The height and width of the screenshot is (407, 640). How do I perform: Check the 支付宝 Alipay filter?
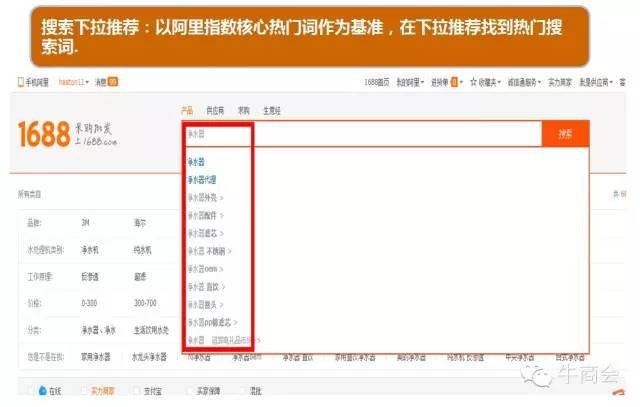[137, 391]
